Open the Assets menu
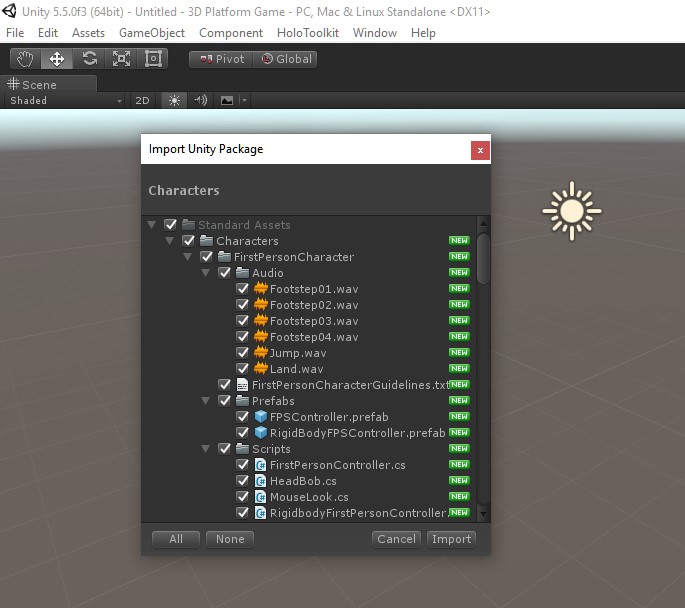The image size is (685, 608). click(x=88, y=33)
